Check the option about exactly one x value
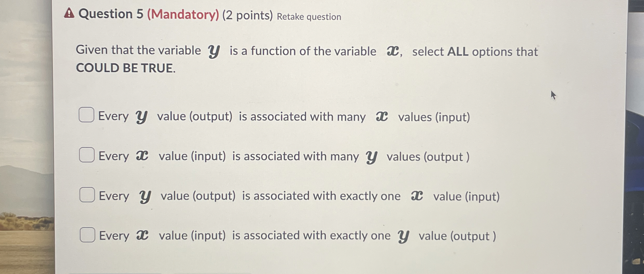 pyautogui.click(x=87, y=194)
